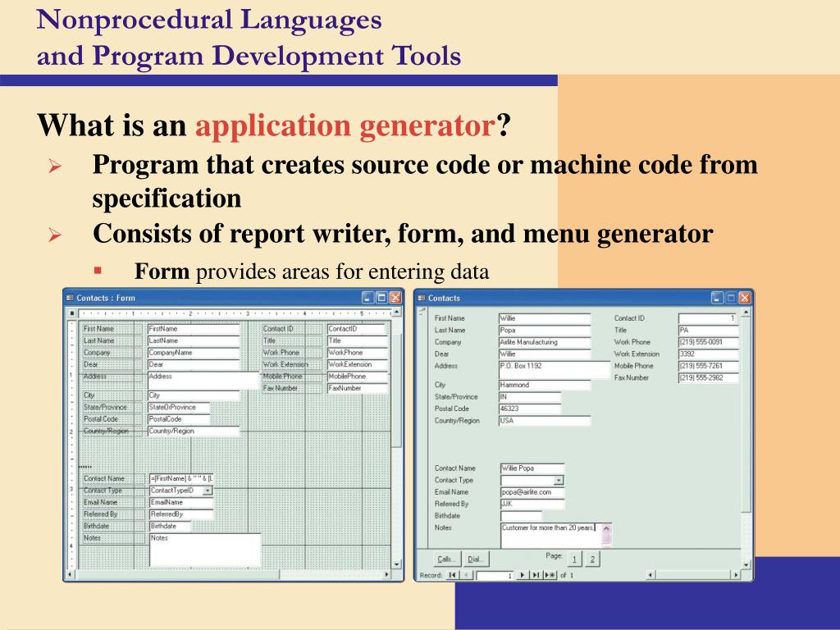This screenshot has height=630, width=840.
Task: Select CompanyName control in design view
Action: point(194,353)
